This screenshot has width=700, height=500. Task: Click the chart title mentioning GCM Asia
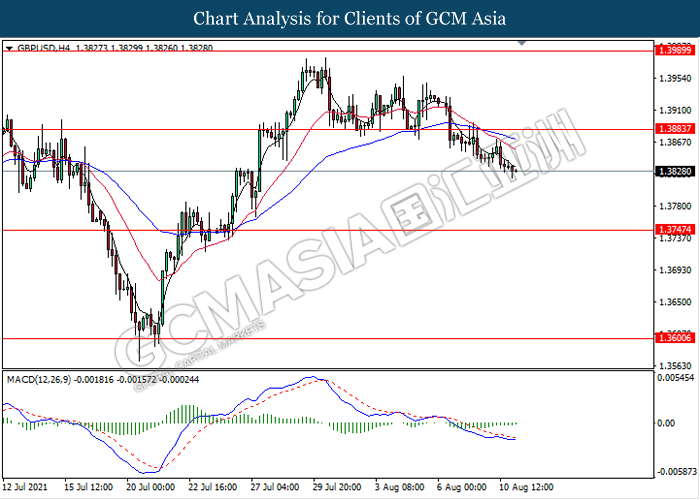coord(349,19)
